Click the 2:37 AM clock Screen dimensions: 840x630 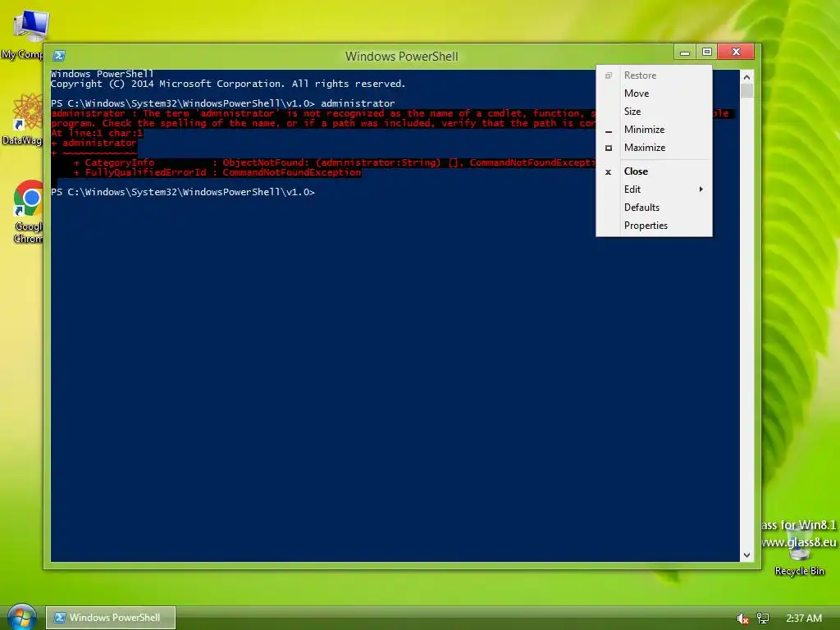click(804, 619)
